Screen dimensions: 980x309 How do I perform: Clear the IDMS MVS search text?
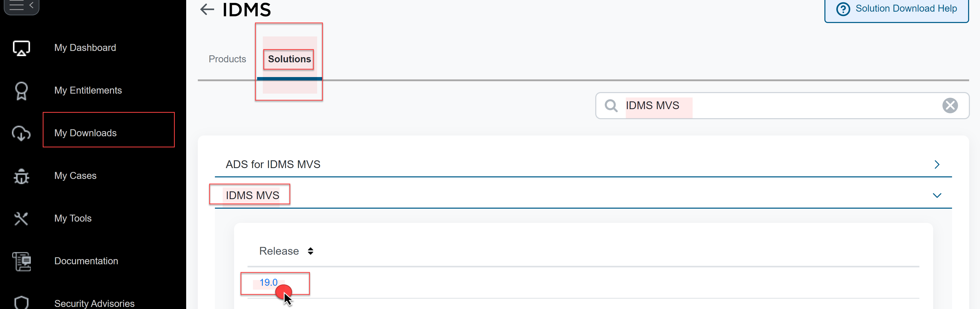949,106
